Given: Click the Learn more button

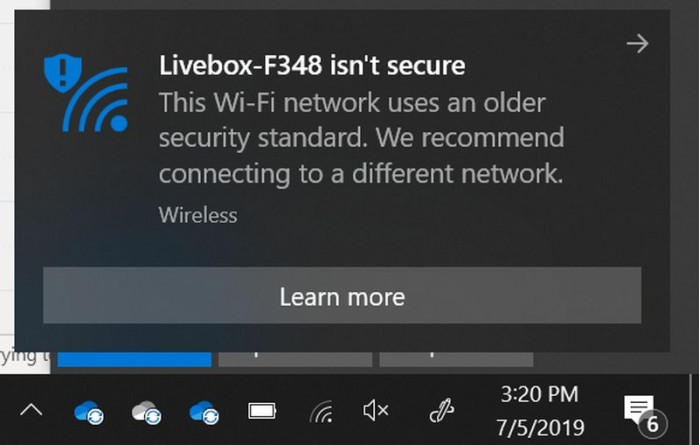Looking at the screenshot, I should [342, 296].
